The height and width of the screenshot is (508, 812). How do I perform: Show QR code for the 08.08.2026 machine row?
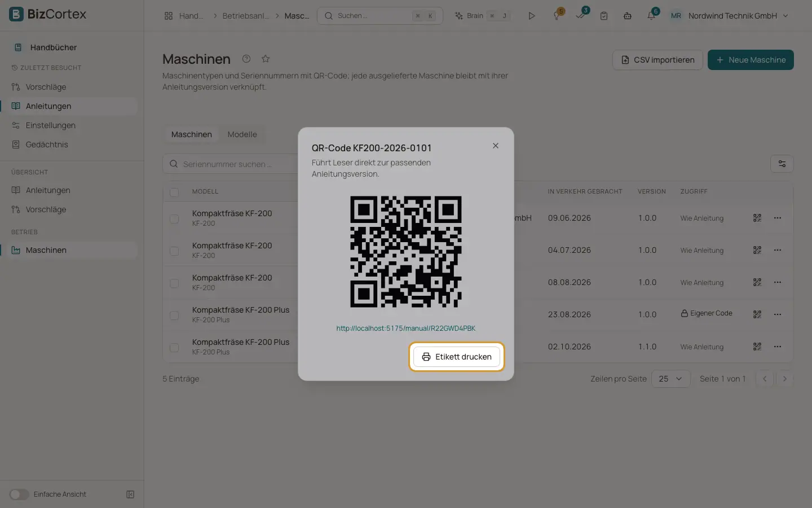(757, 282)
